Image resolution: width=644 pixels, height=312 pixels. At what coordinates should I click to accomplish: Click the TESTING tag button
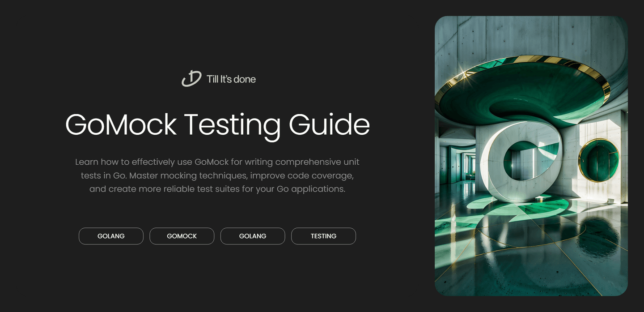pyautogui.click(x=323, y=236)
